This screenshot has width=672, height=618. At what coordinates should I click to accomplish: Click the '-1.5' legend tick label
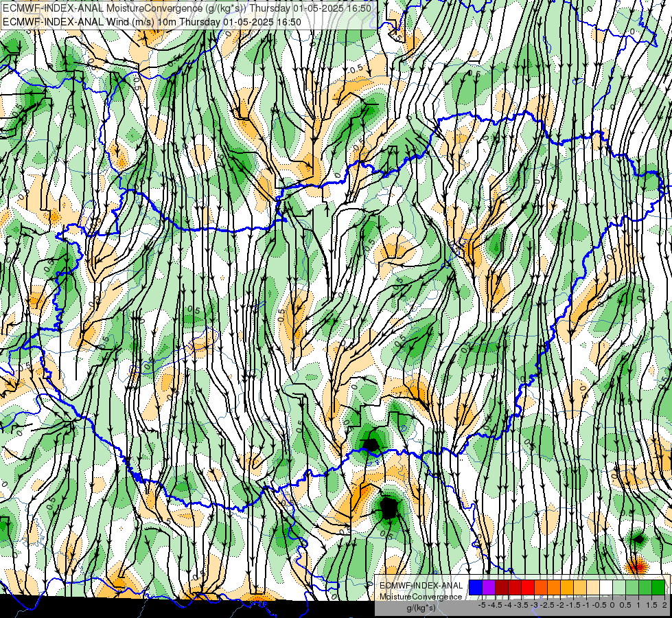[x=573, y=605]
